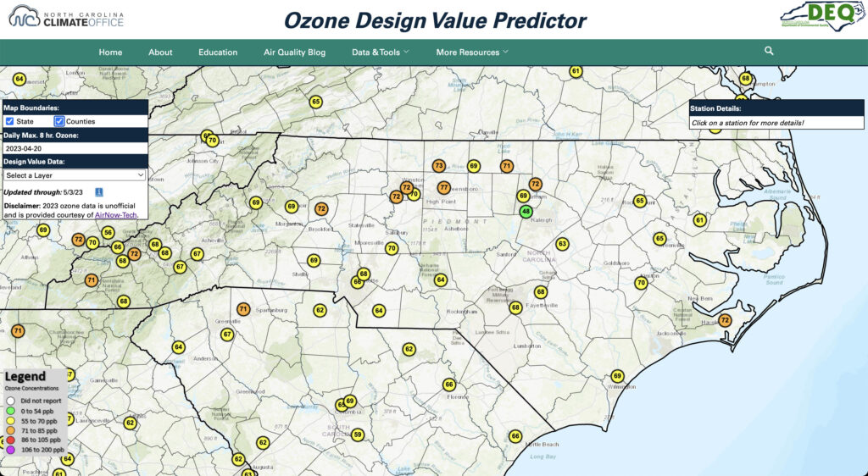Select the 66 station marker near Florence
Viewport: 868px width, 476px height.
[x=449, y=385]
